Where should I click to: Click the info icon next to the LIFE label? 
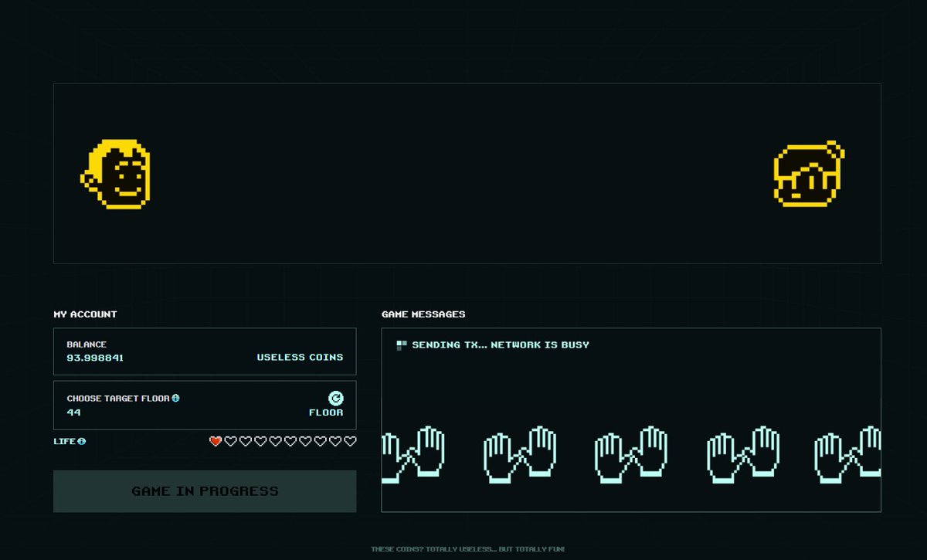click(x=80, y=441)
